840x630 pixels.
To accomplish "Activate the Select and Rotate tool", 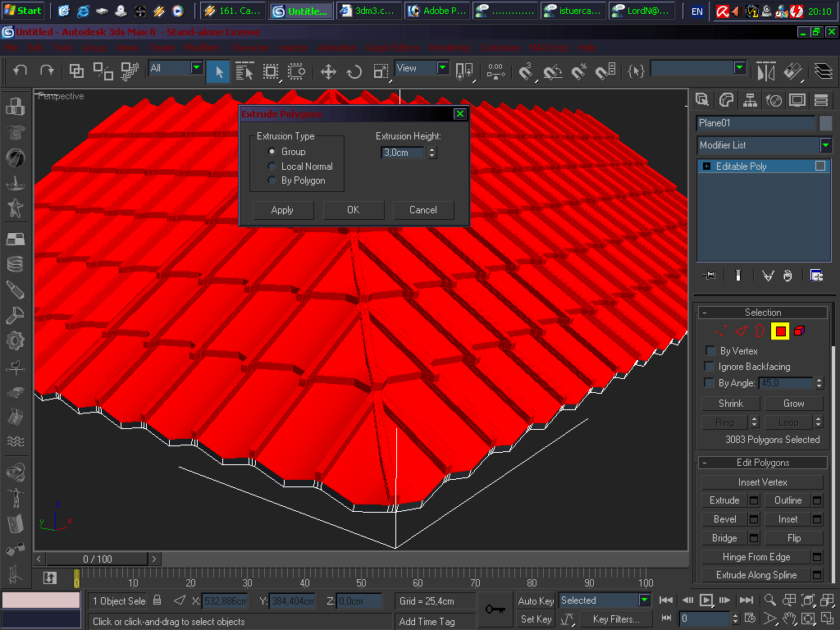I will tap(354, 71).
